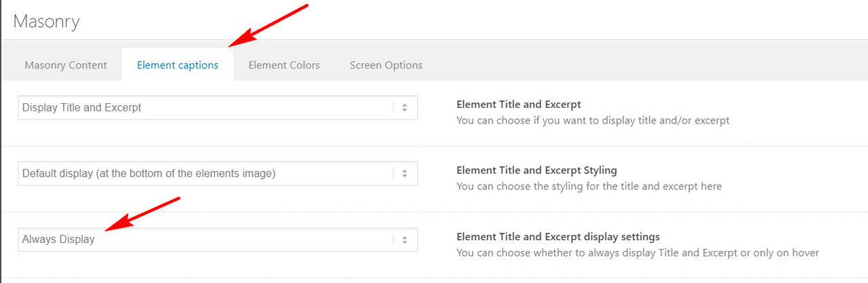Open the Masonry Content tab
This screenshot has width=868, height=283.
pos(66,65)
